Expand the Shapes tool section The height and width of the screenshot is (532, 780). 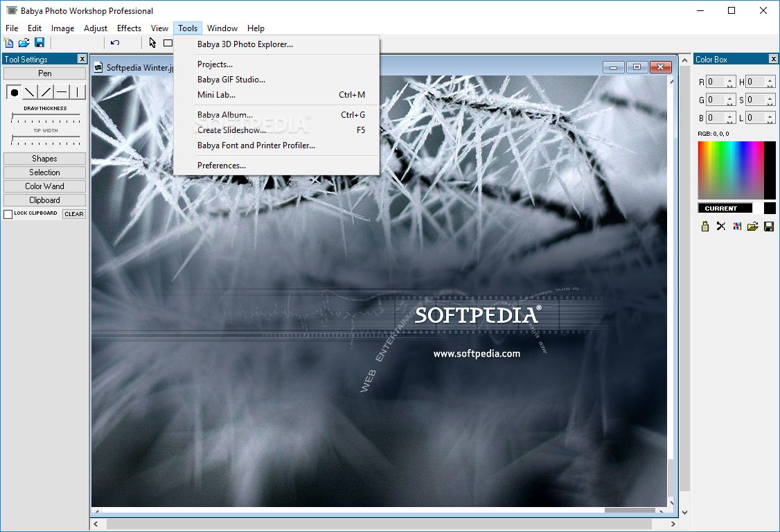click(45, 158)
